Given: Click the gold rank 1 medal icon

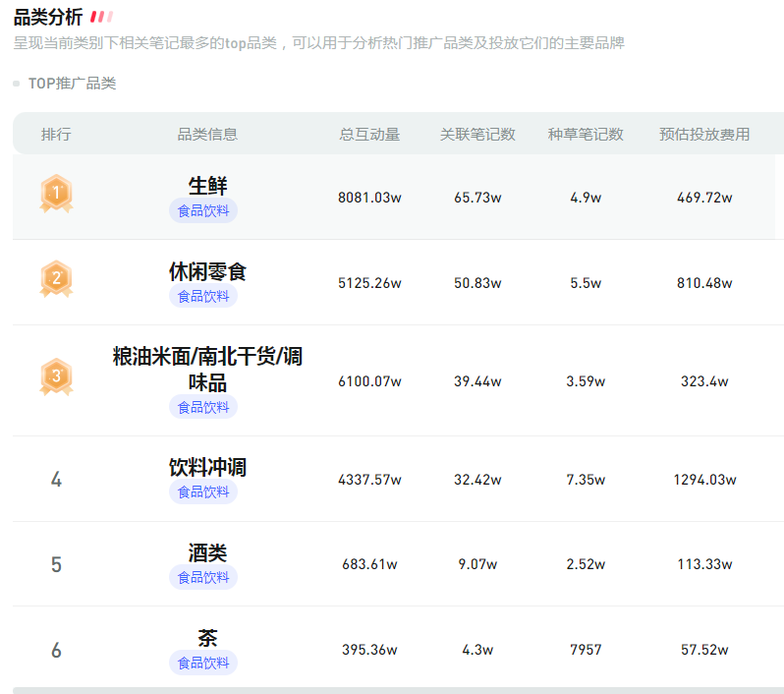Looking at the screenshot, I should 56,194.
